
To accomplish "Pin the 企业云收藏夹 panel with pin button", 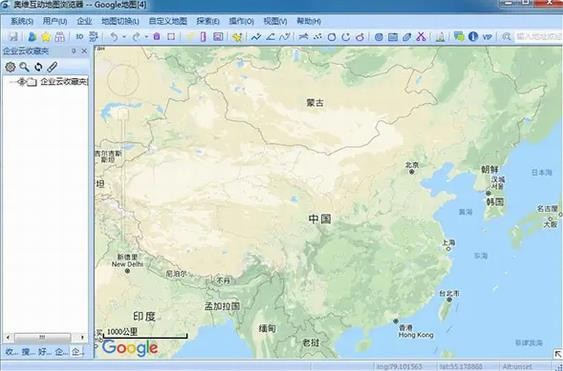I will (74, 51).
